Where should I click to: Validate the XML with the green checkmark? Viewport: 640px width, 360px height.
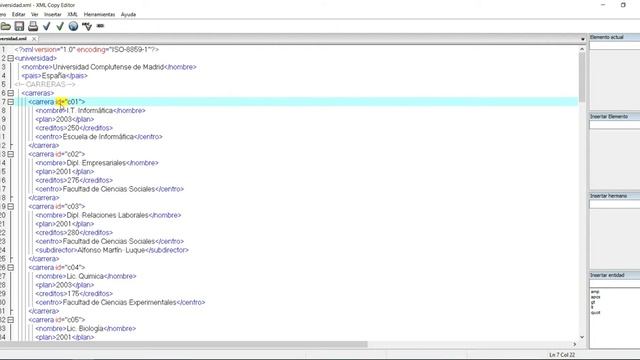tap(60, 27)
